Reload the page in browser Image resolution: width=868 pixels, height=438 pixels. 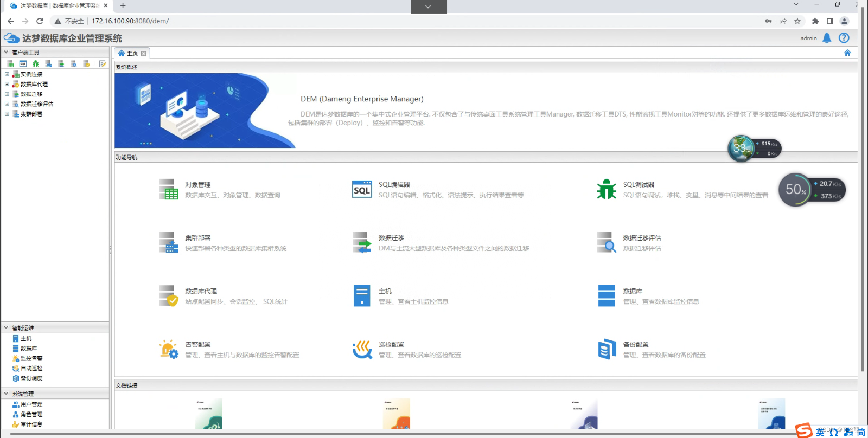[40, 21]
